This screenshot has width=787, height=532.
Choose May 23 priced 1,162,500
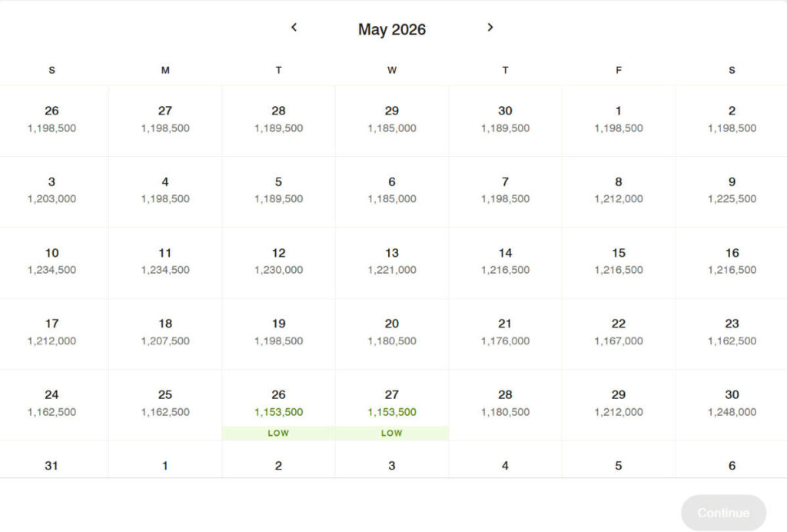pos(732,332)
